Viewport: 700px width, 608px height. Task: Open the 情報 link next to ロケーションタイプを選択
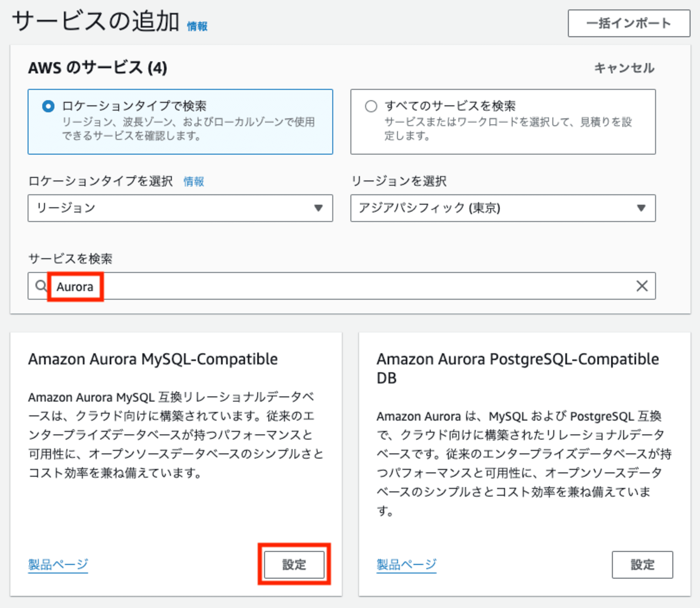[194, 181]
